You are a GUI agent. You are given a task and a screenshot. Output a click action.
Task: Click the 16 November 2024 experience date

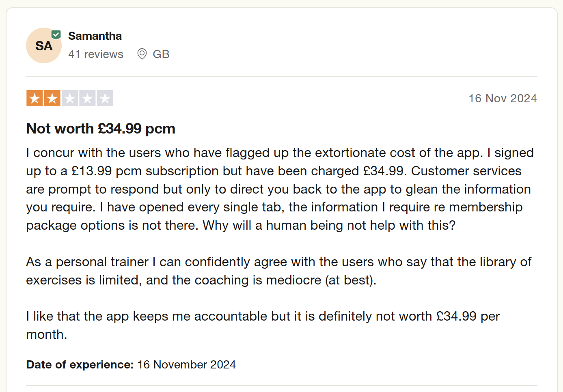pyautogui.click(x=187, y=364)
